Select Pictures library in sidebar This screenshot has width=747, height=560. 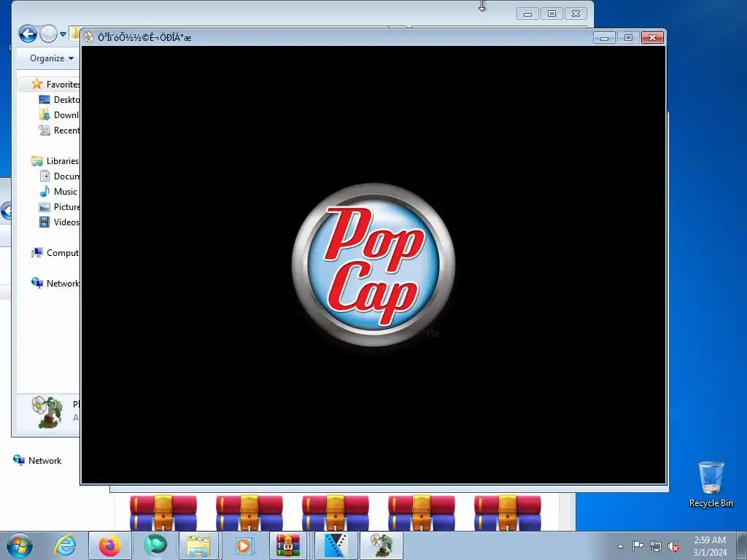click(59, 206)
